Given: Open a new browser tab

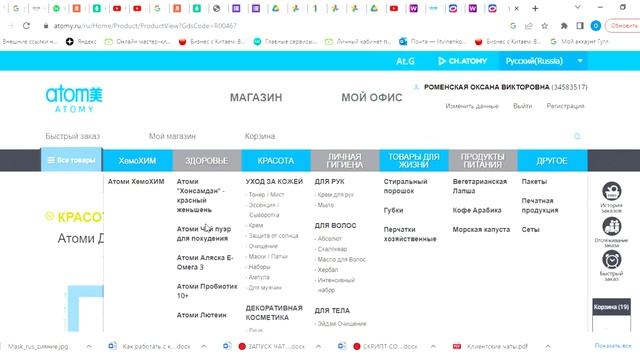Looking at the screenshot, I should tap(535, 8).
